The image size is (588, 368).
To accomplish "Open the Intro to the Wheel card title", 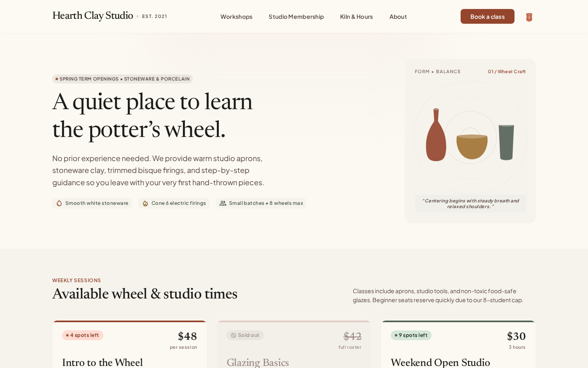I will 102,362.
